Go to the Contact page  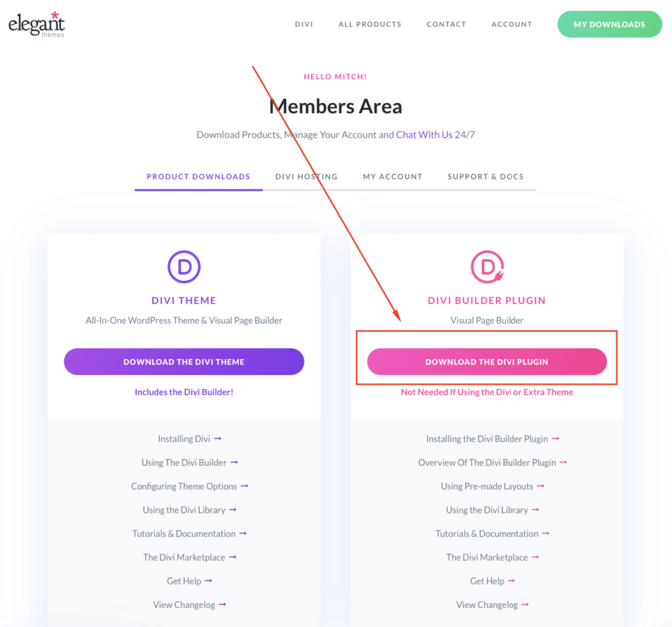point(446,24)
